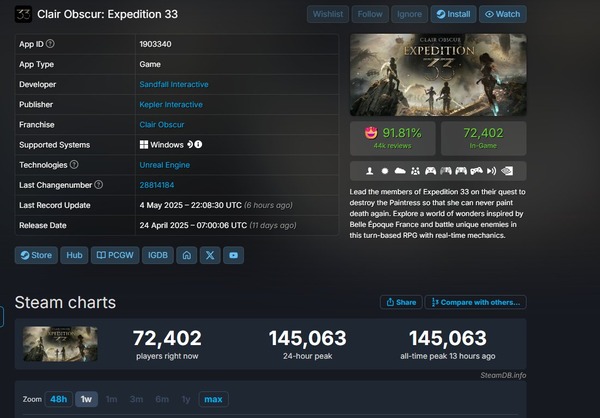Click the Install button
Viewport: 600px width, 418px height.
453,14
